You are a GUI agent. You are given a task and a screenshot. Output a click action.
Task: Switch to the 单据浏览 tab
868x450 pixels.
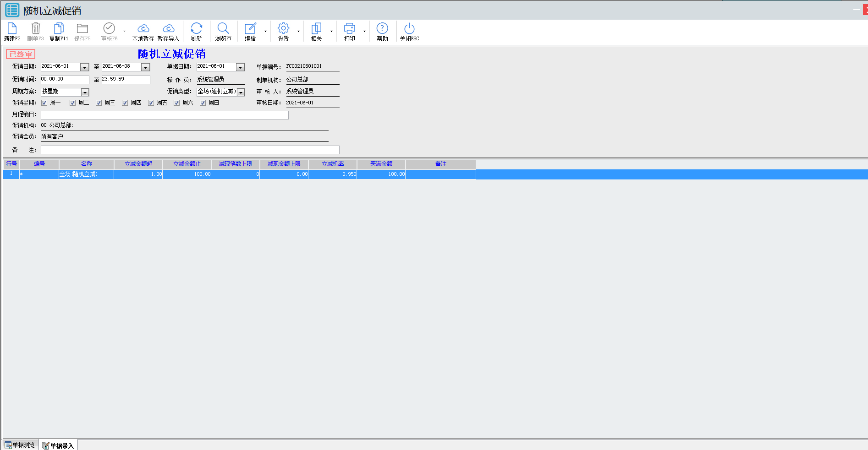click(20, 445)
